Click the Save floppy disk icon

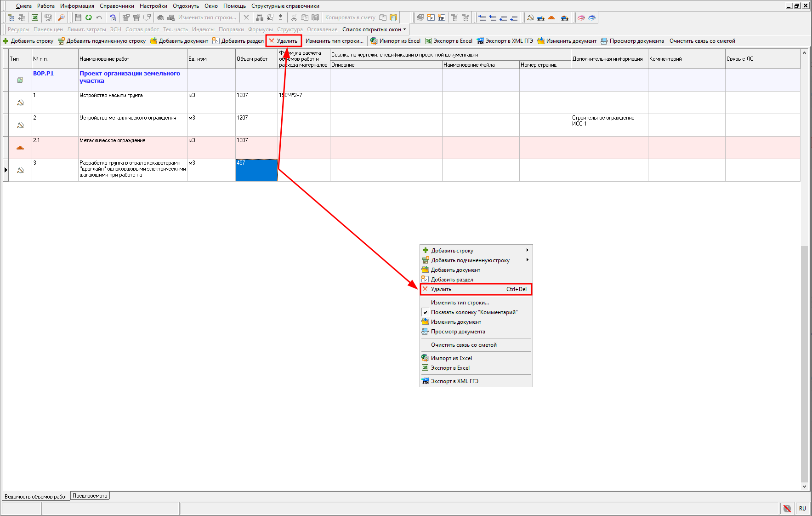tap(78, 17)
